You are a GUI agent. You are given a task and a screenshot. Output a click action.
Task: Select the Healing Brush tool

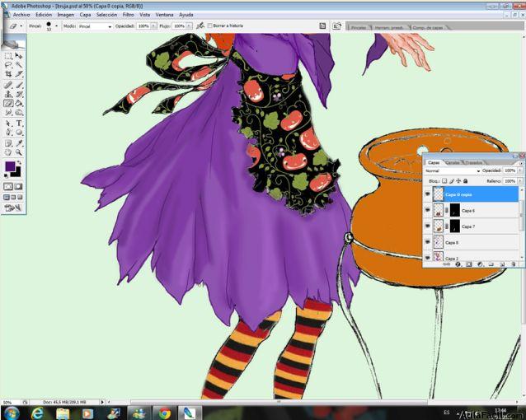pos(8,85)
